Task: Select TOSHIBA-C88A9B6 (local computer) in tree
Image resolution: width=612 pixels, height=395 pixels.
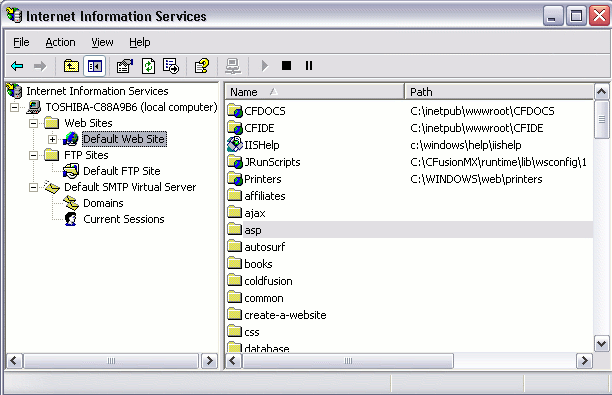Action: tap(131, 107)
